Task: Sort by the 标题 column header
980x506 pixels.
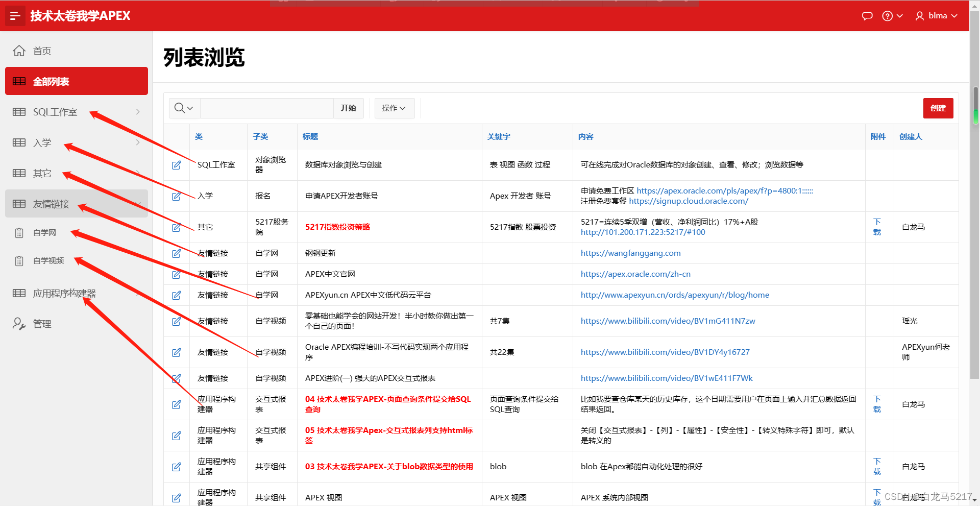Action: pyautogui.click(x=310, y=137)
